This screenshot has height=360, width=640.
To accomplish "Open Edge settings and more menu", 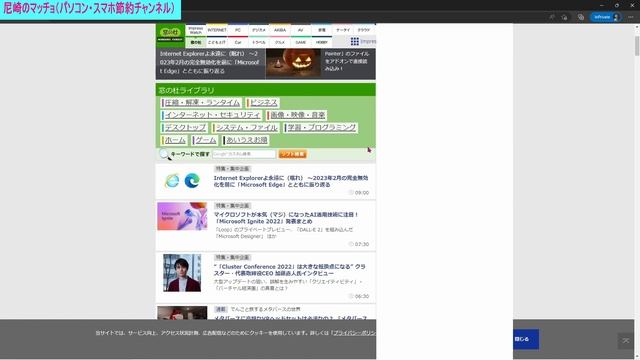I will (631, 17).
